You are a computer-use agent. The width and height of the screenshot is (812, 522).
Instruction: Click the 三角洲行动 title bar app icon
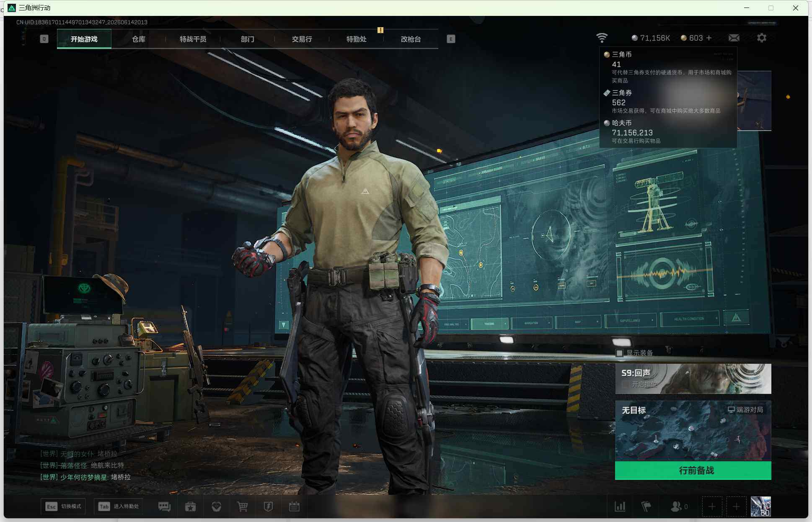tap(12, 8)
